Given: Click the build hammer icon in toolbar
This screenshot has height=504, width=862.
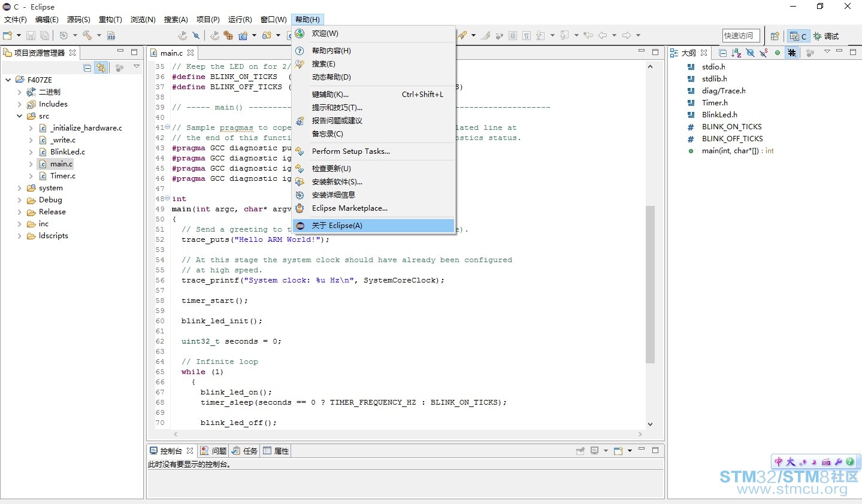Looking at the screenshot, I should pos(87,36).
